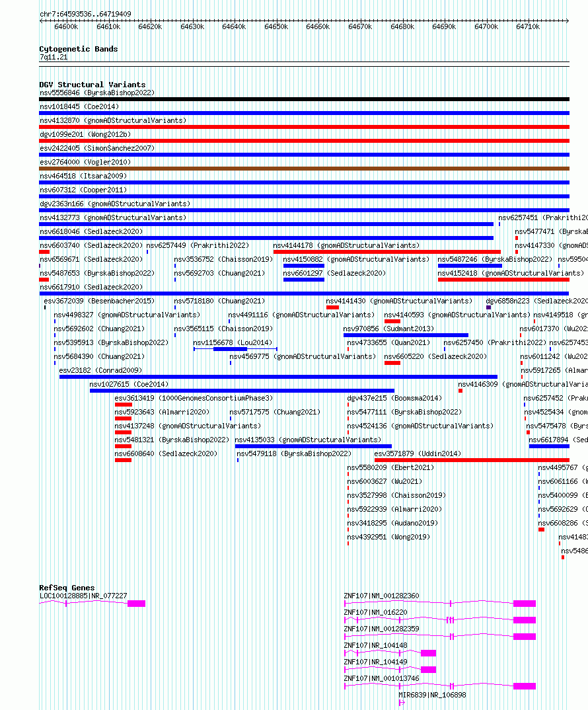Open the DGV Structural Variants track title
Viewport: 588px width, 710px height.
92,85
